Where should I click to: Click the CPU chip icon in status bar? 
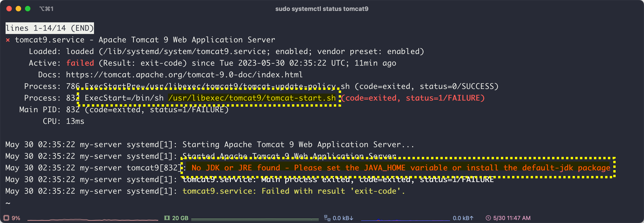tap(6, 218)
